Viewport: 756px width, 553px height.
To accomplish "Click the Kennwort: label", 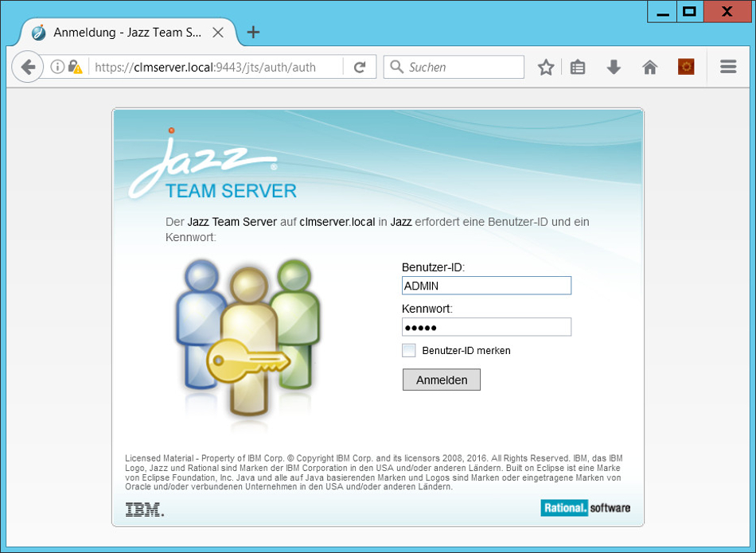I will (427, 309).
